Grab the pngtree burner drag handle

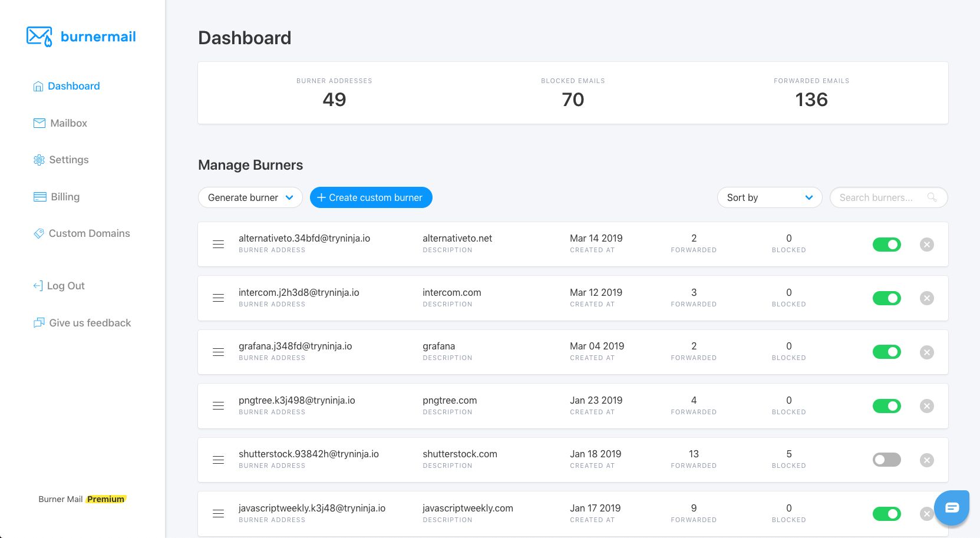point(218,406)
